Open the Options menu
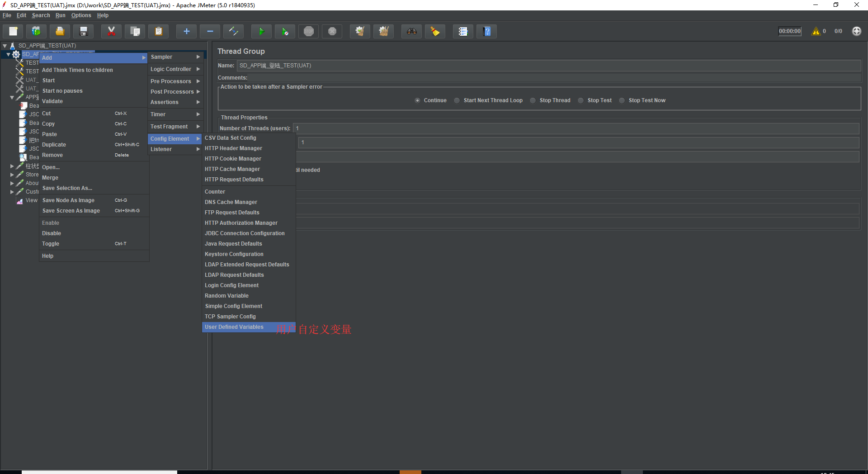Screen dimensions: 868x474 [x=81, y=15]
